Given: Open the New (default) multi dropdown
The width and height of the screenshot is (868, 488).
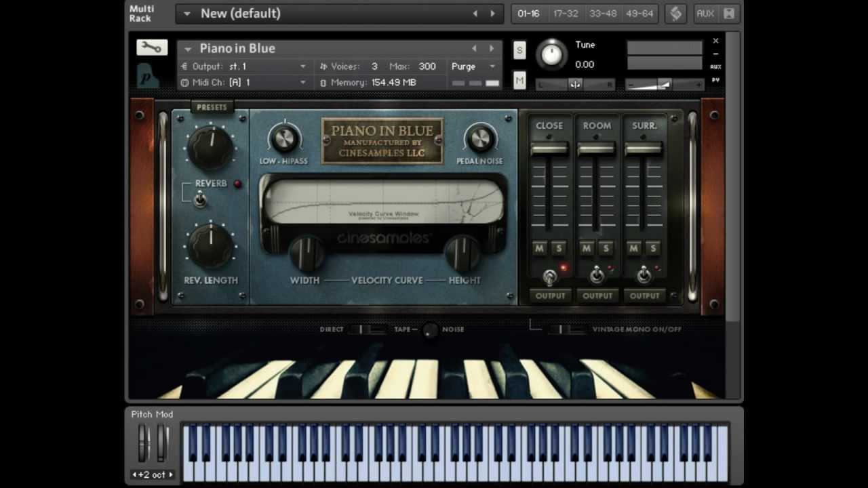Looking at the screenshot, I should [x=186, y=14].
